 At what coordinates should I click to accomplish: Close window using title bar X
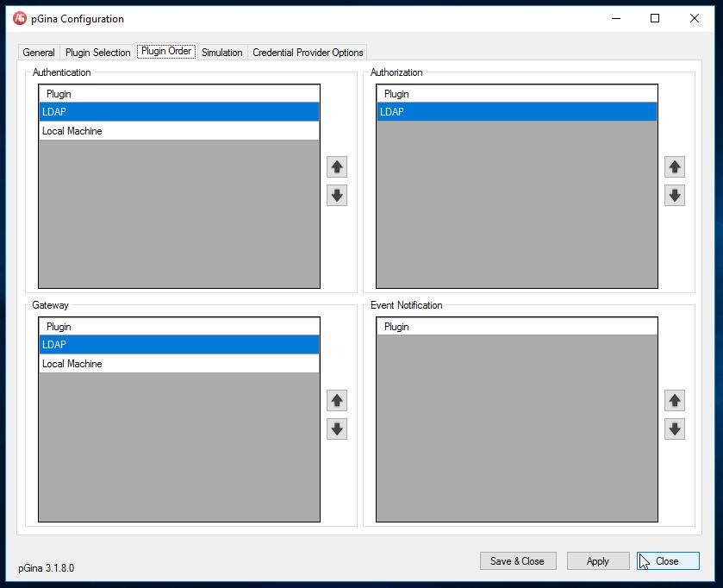click(x=695, y=18)
